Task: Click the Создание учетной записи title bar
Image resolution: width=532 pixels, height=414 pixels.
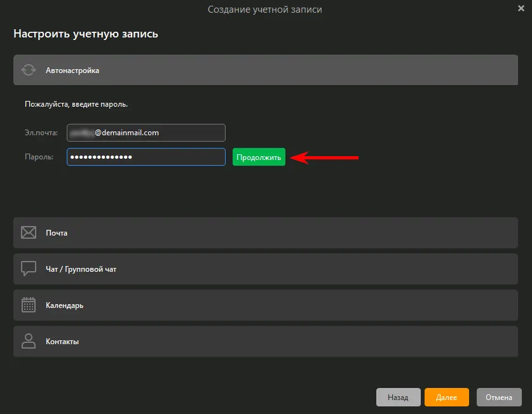Action: point(264,9)
